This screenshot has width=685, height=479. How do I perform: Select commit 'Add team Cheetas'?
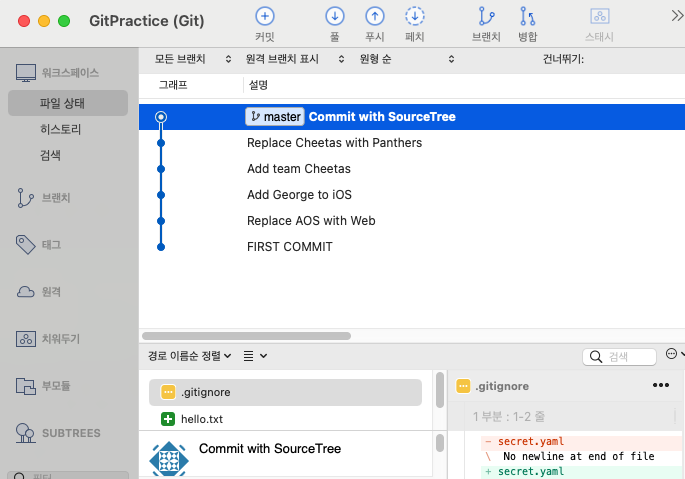412,169
